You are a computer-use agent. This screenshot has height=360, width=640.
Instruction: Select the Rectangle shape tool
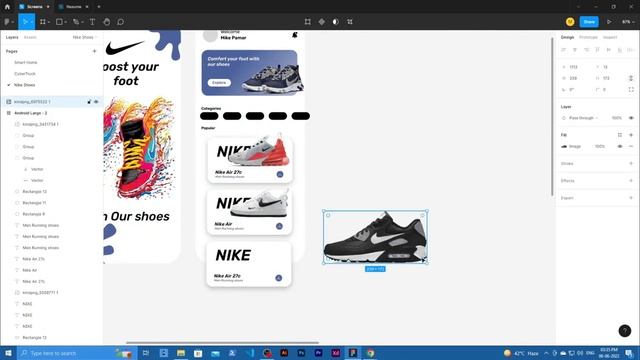click(60, 22)
